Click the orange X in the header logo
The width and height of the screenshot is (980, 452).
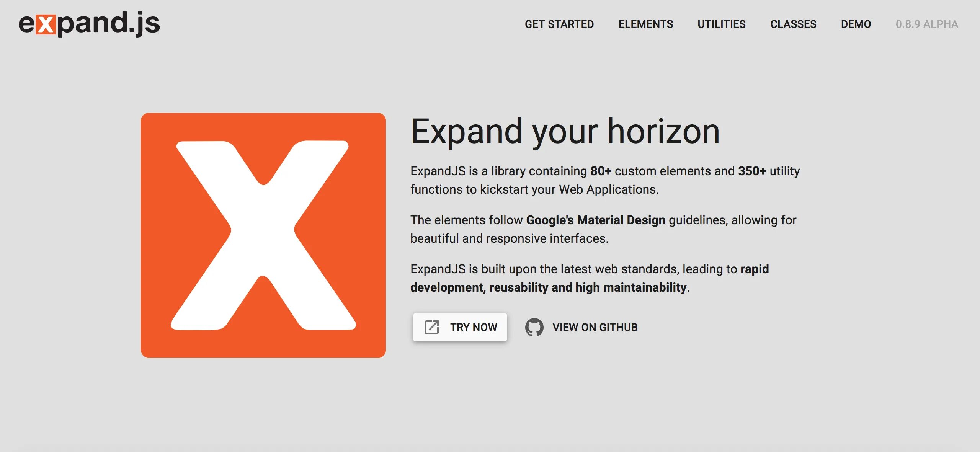point(46,25)
